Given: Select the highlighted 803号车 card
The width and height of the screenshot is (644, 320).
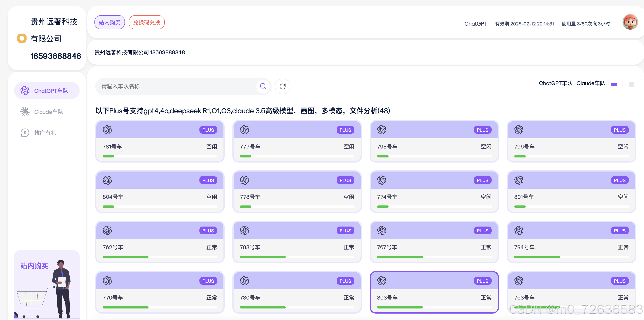Looking at the screenshot, I should tap(434, 292).
